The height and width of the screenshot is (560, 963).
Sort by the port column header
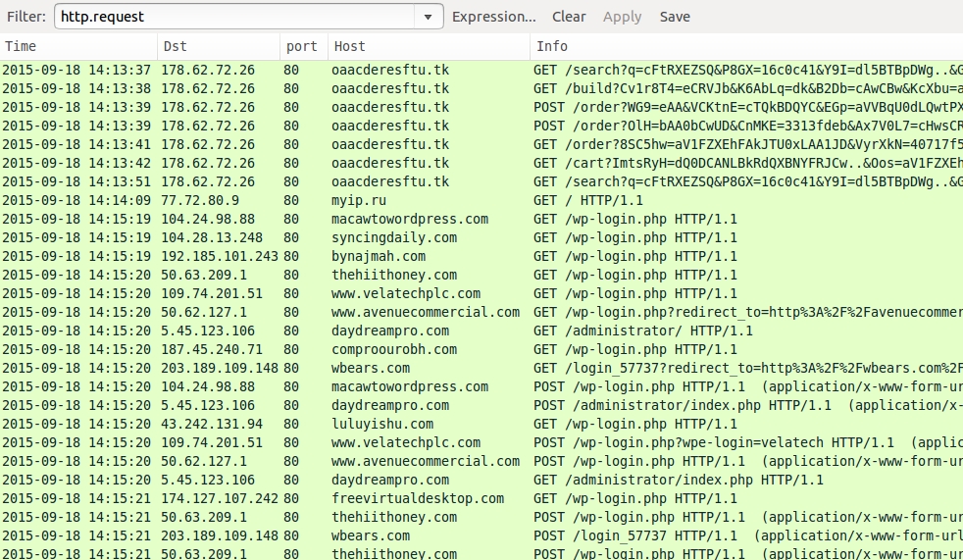tap(302, 46)
